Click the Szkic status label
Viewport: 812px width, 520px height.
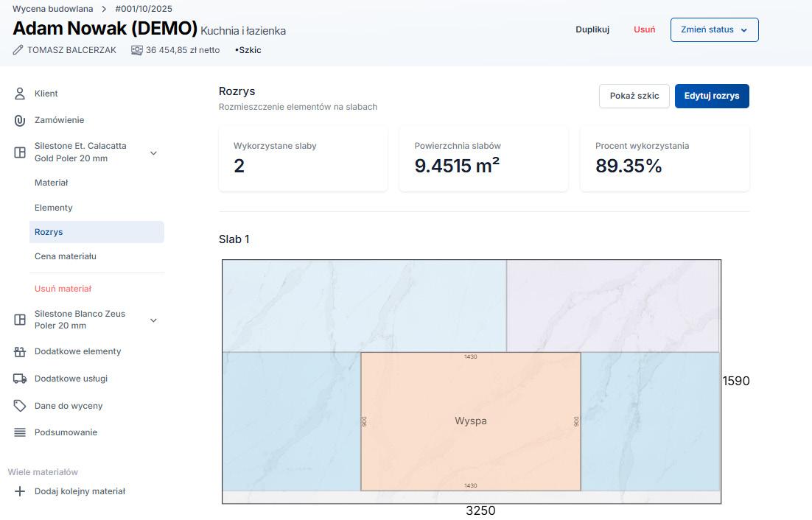pyautogui.click(x=248, y=50)
